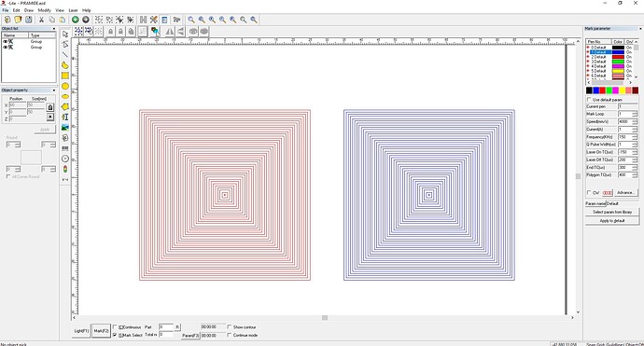Viewport: 644px width, 346px height.
Task: Enable the Continue mode checkbox
Action: (x=230, y=335)
